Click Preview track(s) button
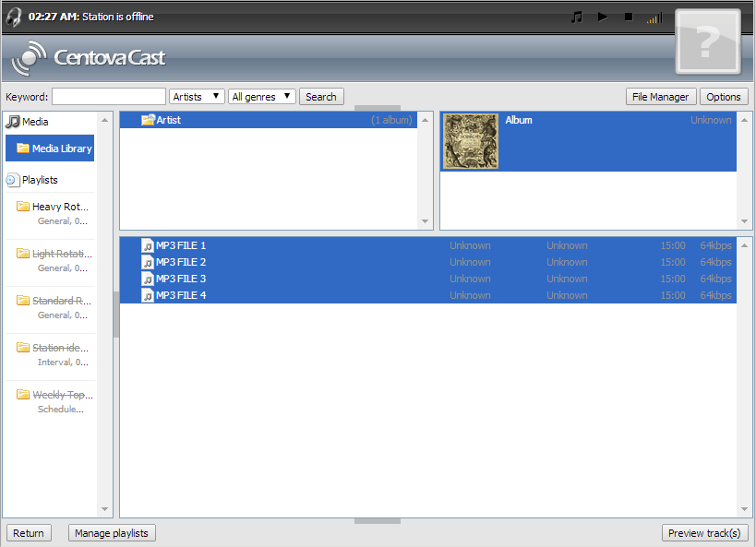Image resolution: width=756 pixels, height=547 pixels. pos(704,533)
